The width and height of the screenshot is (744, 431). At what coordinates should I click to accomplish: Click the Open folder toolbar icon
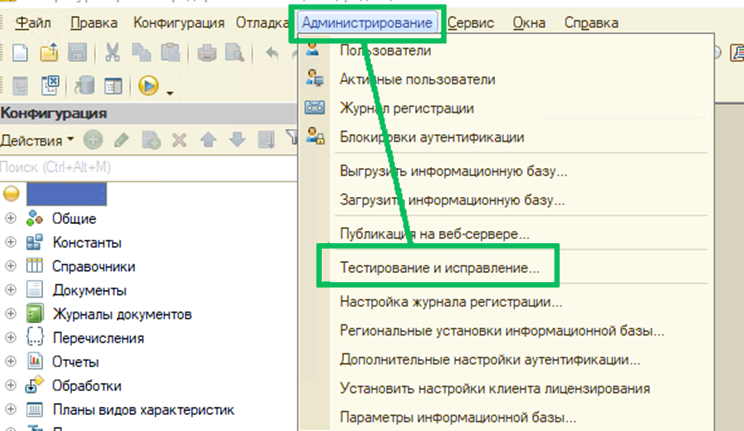pos(49,53)
